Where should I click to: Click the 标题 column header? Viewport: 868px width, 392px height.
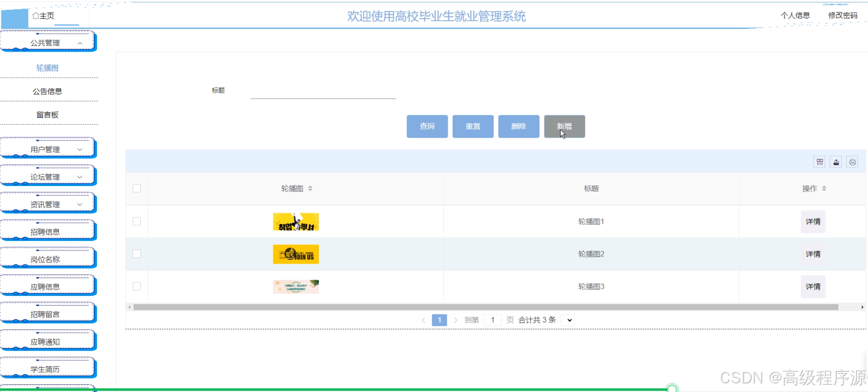(x=591, y=188)
